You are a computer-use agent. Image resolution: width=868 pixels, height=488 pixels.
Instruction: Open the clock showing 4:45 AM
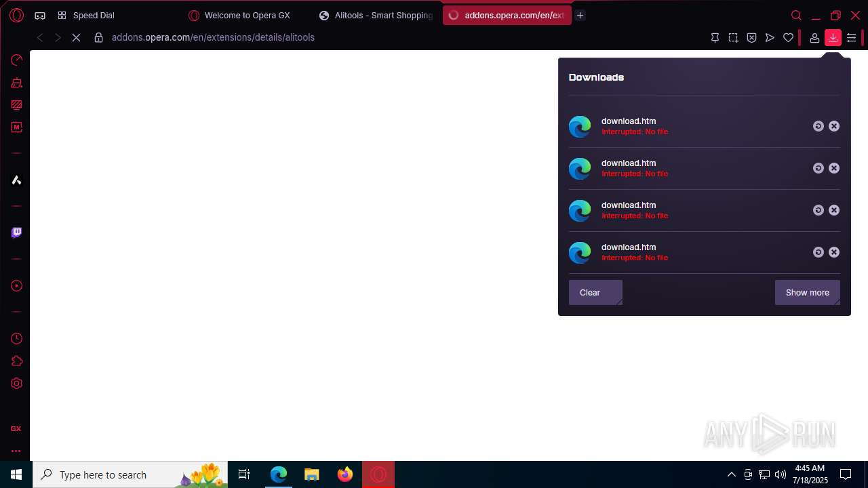point(811,474)
